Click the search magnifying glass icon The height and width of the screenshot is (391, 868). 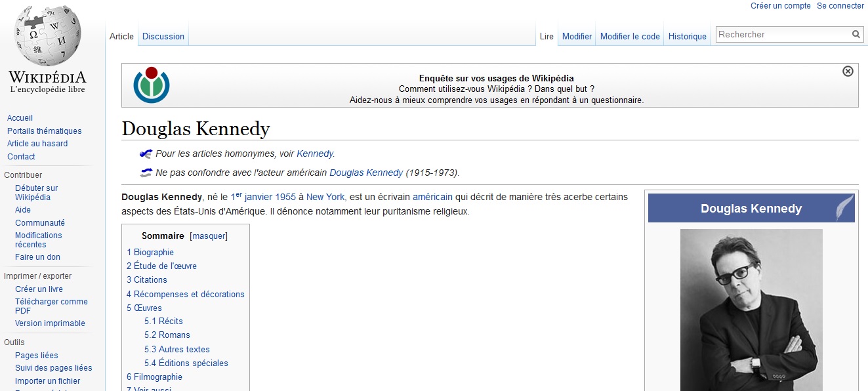(856, 34)
